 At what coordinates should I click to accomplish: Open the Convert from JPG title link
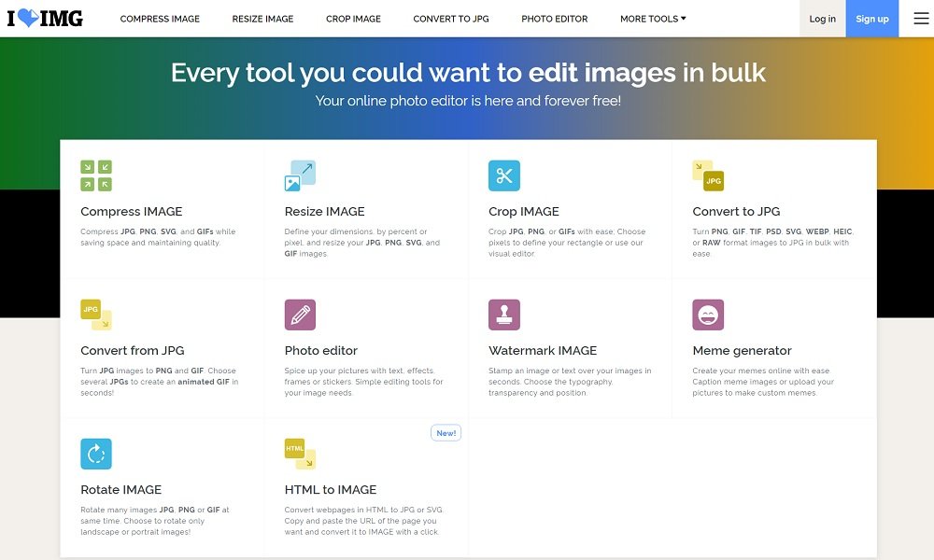(133, 351)
